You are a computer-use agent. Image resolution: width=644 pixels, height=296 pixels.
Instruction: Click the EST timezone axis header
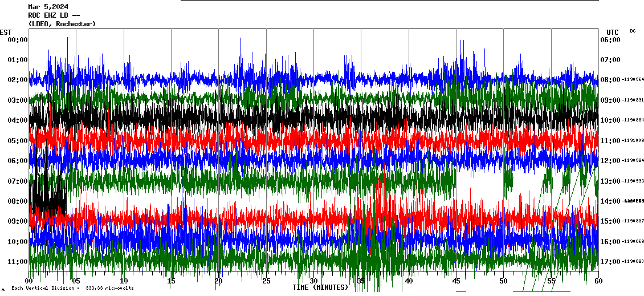6,32
